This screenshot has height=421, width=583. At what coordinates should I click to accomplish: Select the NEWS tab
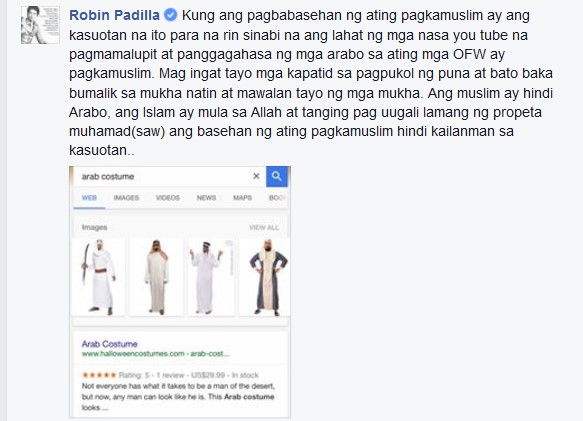tap(206, 198)
